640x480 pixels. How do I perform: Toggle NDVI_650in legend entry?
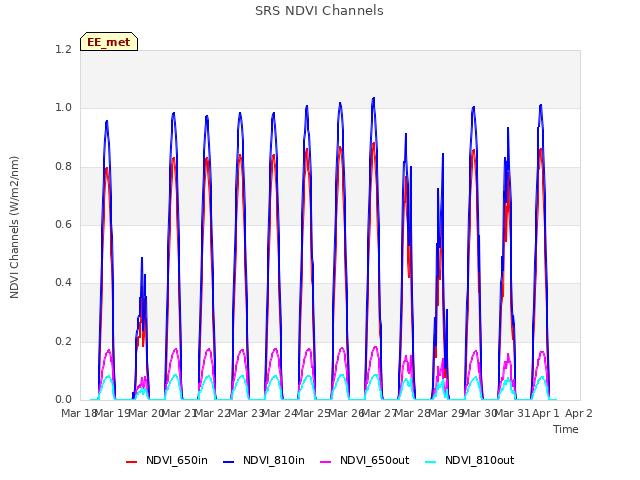tap(167, 460)
